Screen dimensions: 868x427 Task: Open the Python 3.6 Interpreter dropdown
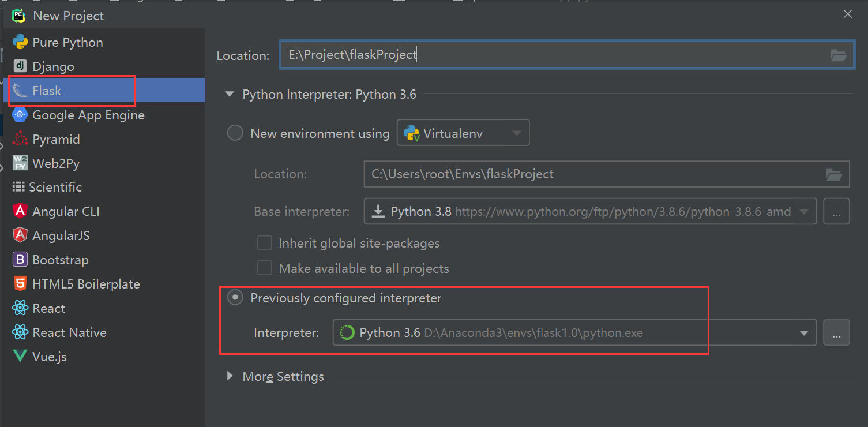pyautogui.click(x=803, y=333)
